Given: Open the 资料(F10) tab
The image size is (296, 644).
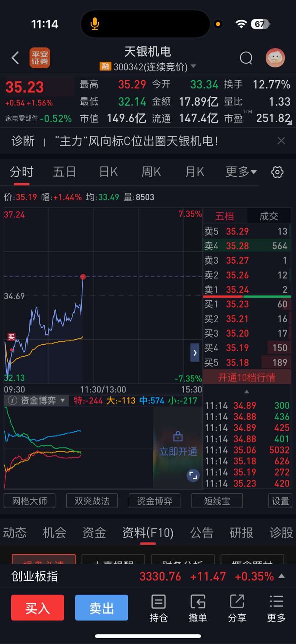Looking at the screenshot, I should pyautogui.click(x=148, y=533).
